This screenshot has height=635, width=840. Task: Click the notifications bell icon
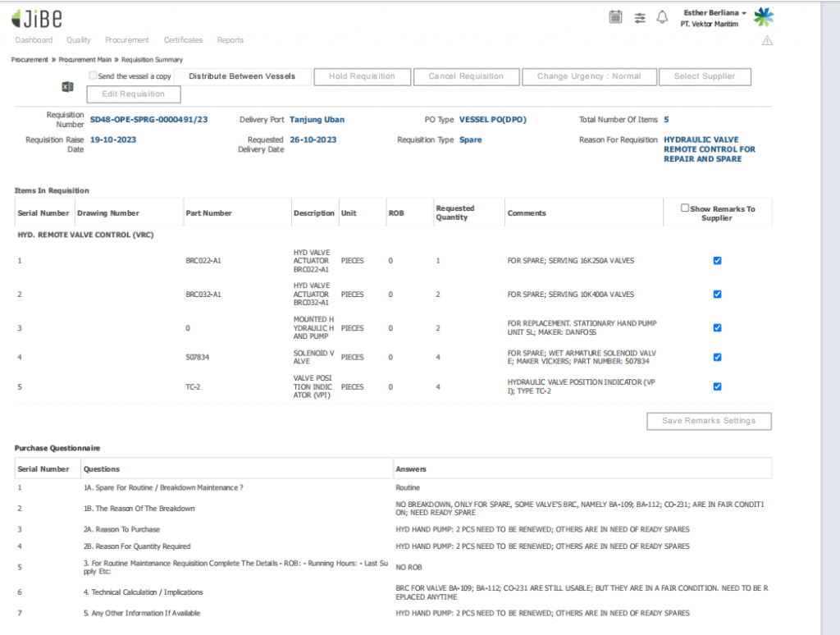[x=663, y=17]
